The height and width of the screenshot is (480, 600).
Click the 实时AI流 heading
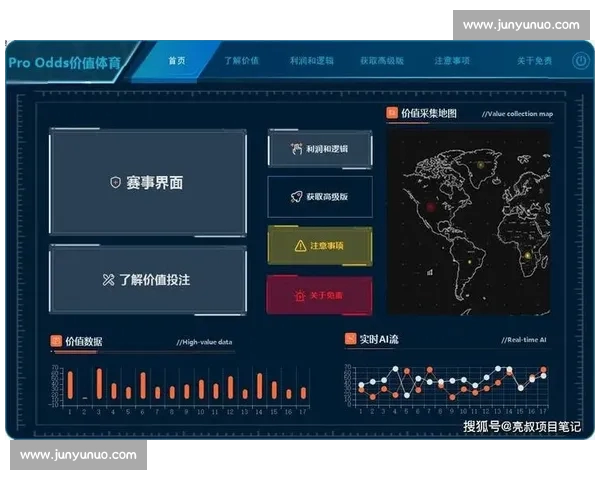[378, 339]
